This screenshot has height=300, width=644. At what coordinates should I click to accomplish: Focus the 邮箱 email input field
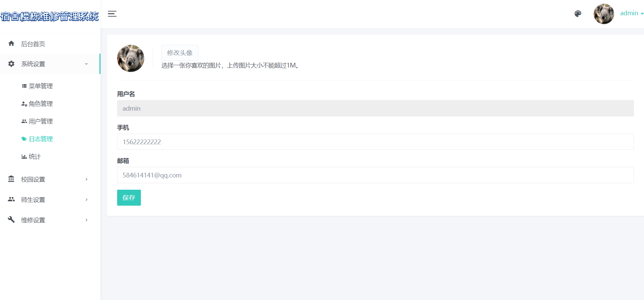point(375,175)
